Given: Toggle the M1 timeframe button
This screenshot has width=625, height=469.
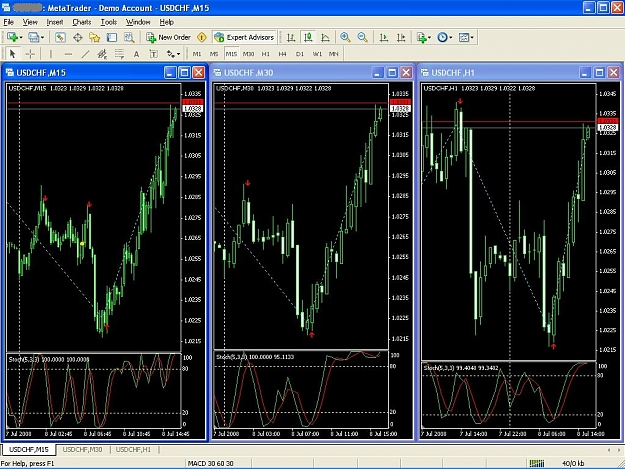Looking at the screenshot, I should click(197, 54).
